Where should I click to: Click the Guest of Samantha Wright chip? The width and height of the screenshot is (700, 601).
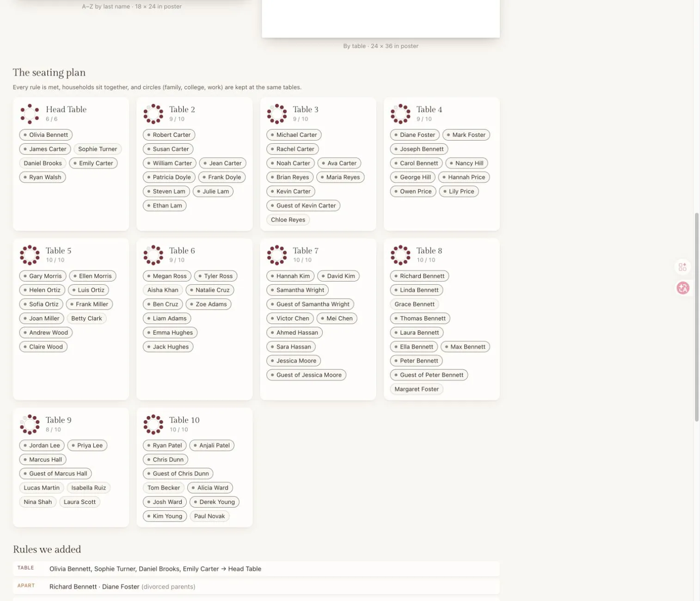pos(310,304)
